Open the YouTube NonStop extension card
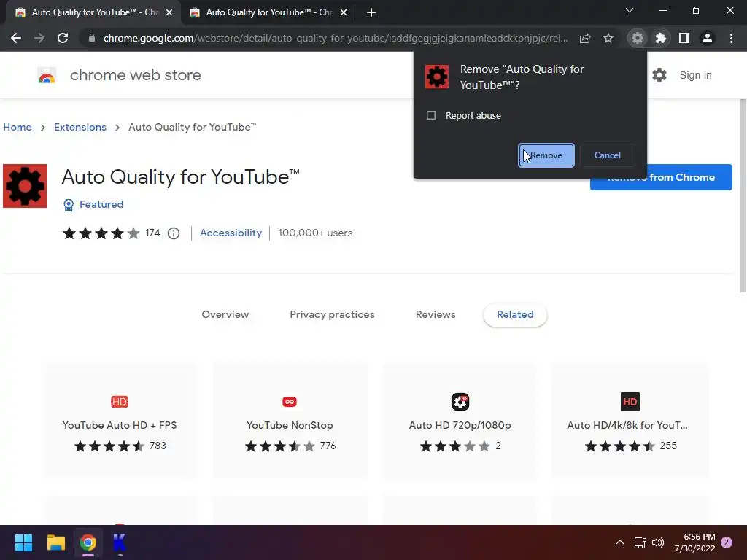The width and height of the screenshot is (747, 560). click(x=290, y=420)
